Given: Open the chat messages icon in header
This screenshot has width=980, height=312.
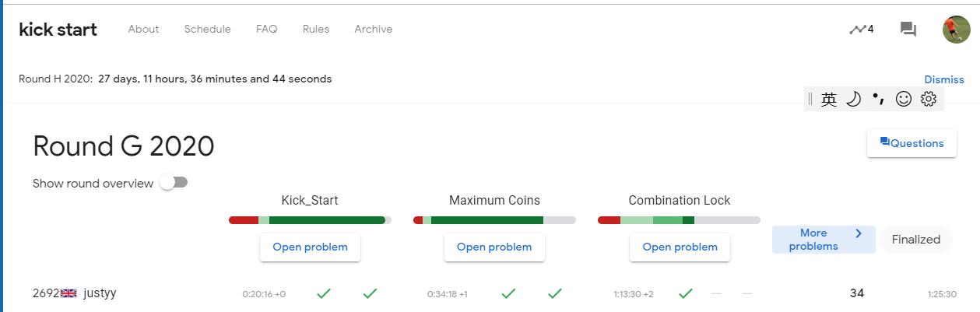Looking at the screenshot, I should 908,30.
